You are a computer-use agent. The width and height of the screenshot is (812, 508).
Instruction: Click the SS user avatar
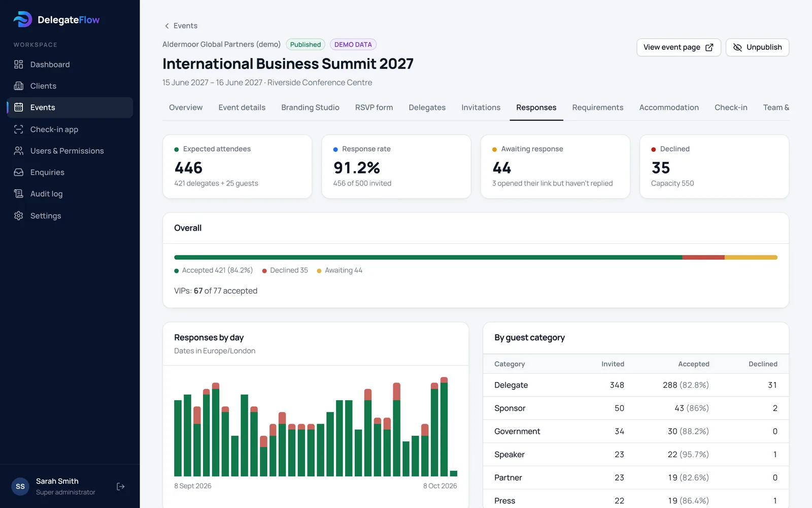click(x=20, y=487)
